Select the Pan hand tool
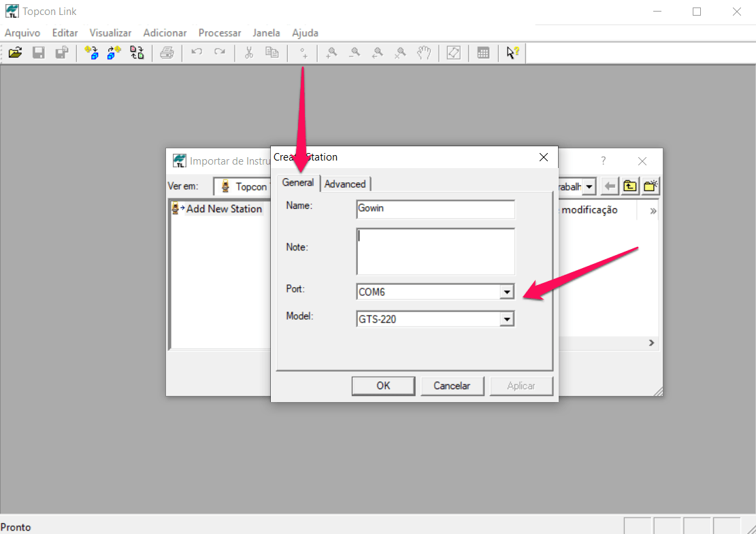Viewport: 756px width, 534px height. click(424, 52)
